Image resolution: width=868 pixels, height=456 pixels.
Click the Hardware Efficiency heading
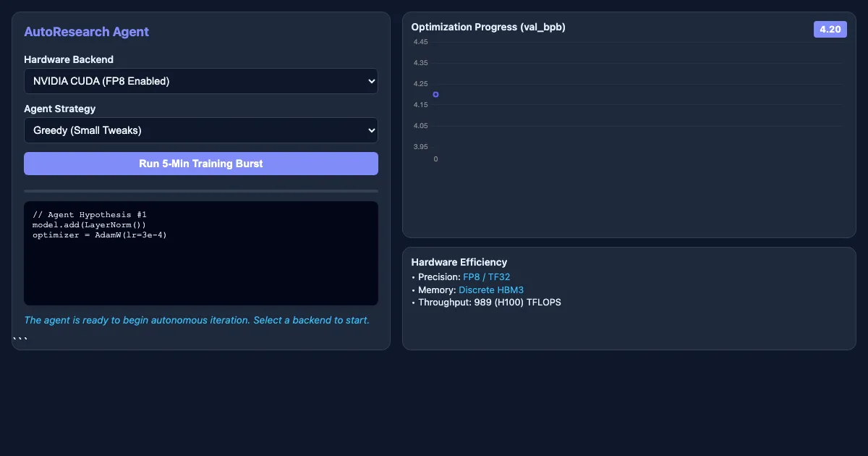[459, 262]
